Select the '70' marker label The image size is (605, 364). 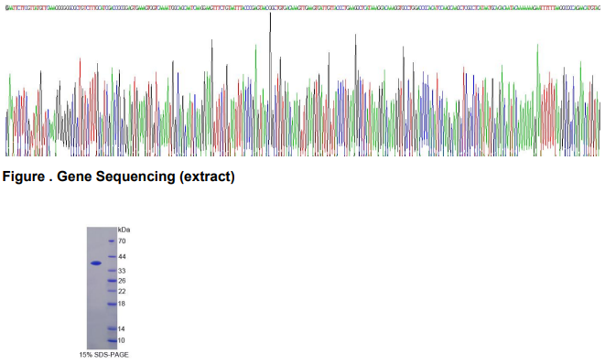(x=122, y=241)
